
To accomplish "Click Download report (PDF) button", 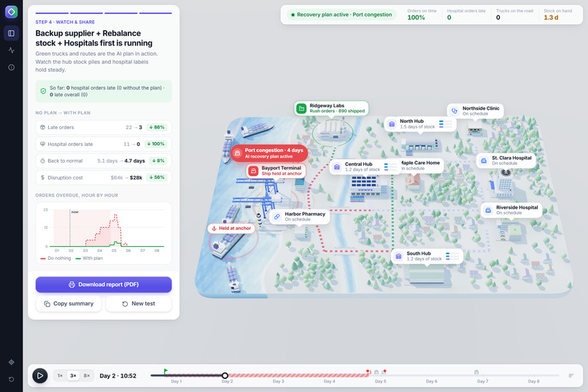I will tap(104, 285).
